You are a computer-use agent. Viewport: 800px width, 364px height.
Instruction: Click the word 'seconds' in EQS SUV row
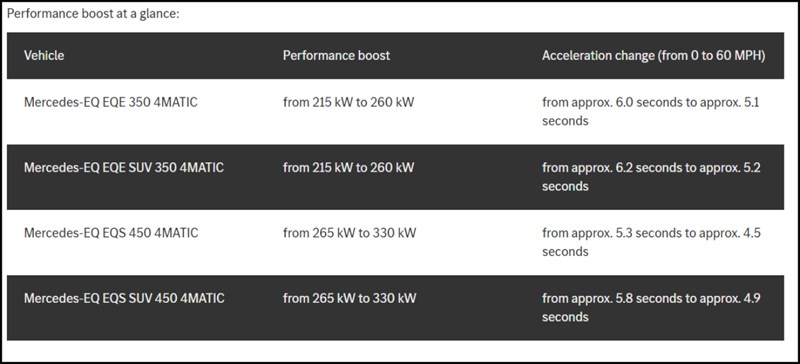(565, 317)
